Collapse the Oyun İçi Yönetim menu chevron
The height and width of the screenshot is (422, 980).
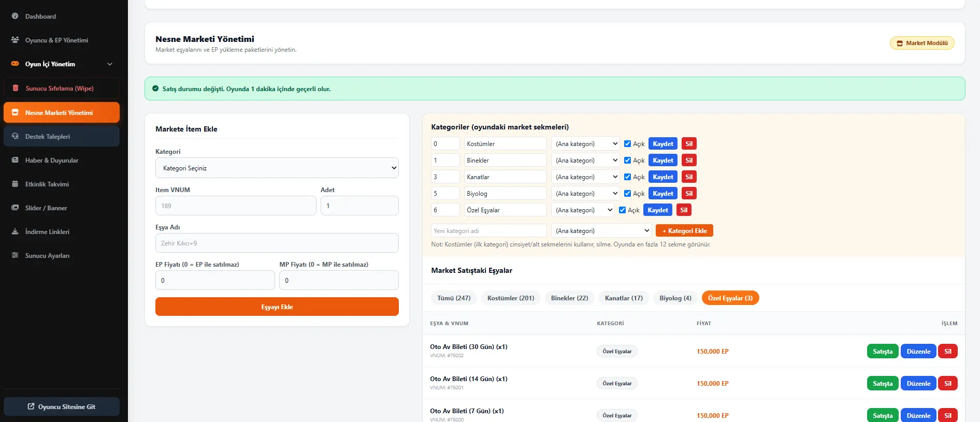[110, 64]
